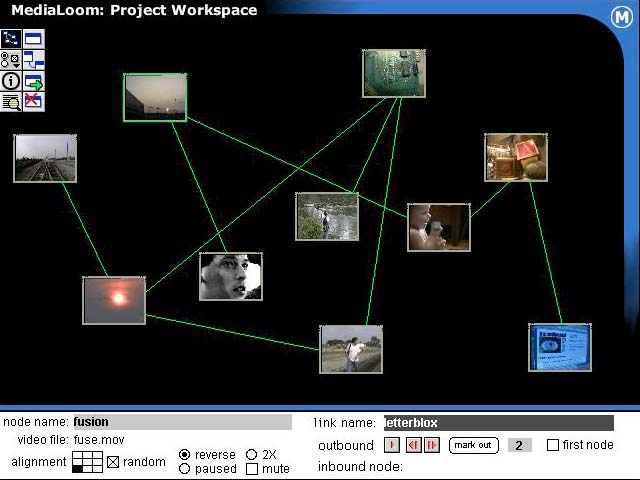Select the person by the river node
Image resolution: width=640 pixels, height=480 pixels.
coord(327,217)
